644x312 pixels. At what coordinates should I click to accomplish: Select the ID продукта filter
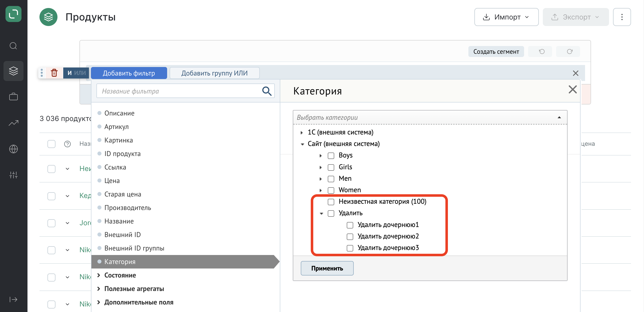pos(122,153)
